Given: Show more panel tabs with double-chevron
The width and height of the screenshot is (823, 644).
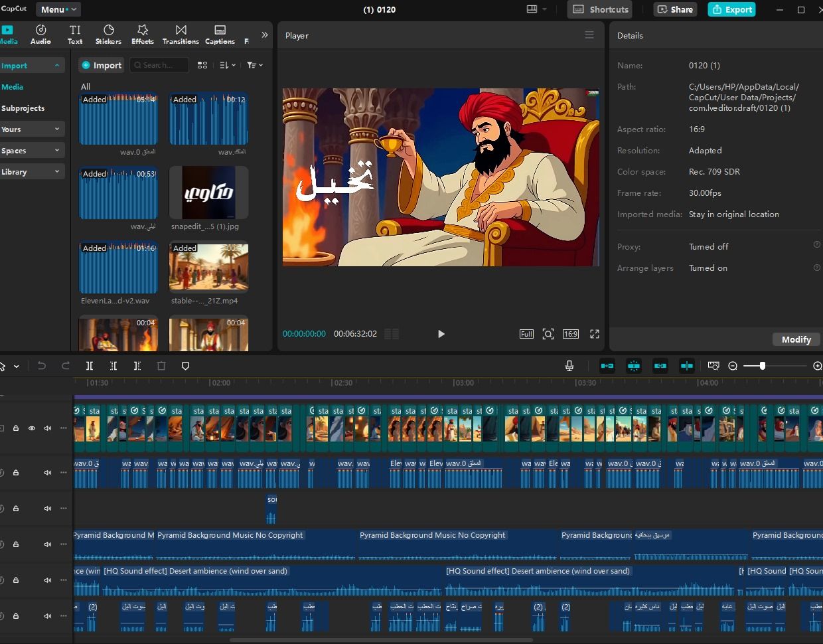Looking at the screenshot, I should [x=265, y=35].
